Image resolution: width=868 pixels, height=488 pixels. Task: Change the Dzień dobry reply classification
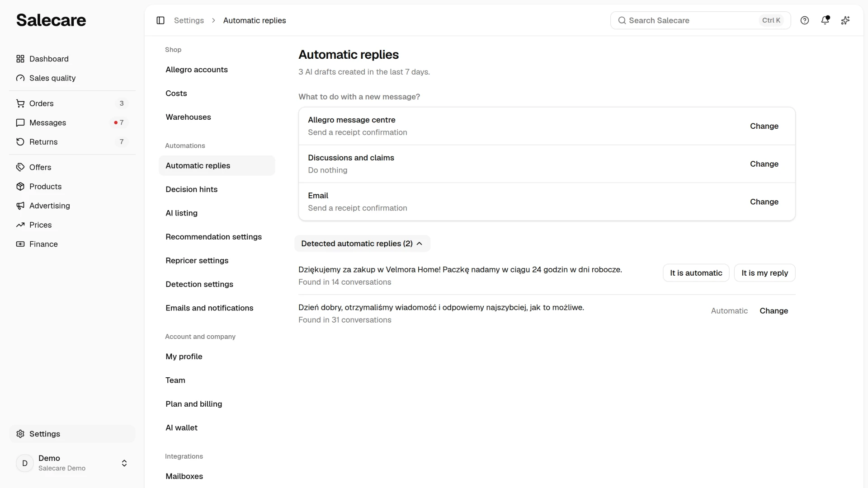tap(774, 311)
